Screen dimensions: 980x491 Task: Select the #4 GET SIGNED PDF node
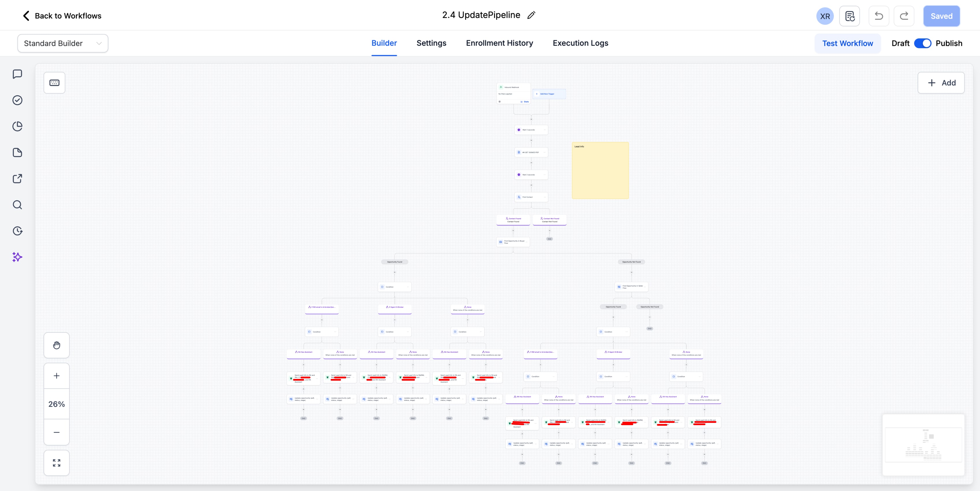pos(531,152)
